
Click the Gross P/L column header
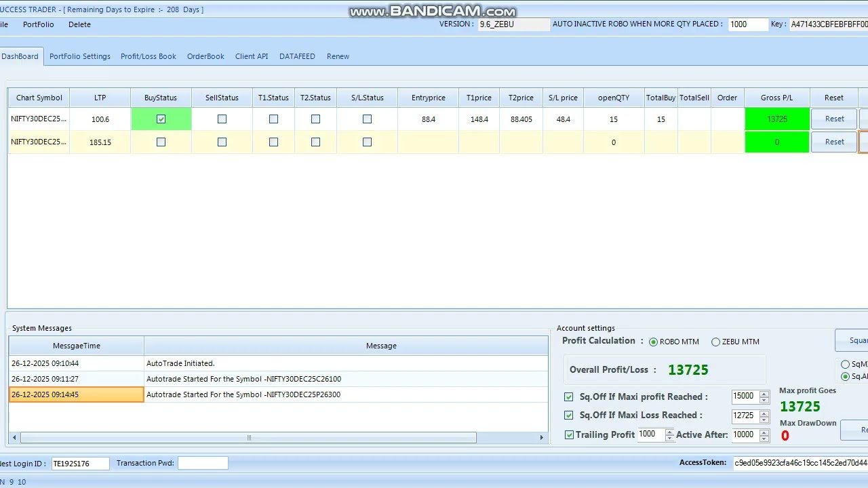(777, 98)
